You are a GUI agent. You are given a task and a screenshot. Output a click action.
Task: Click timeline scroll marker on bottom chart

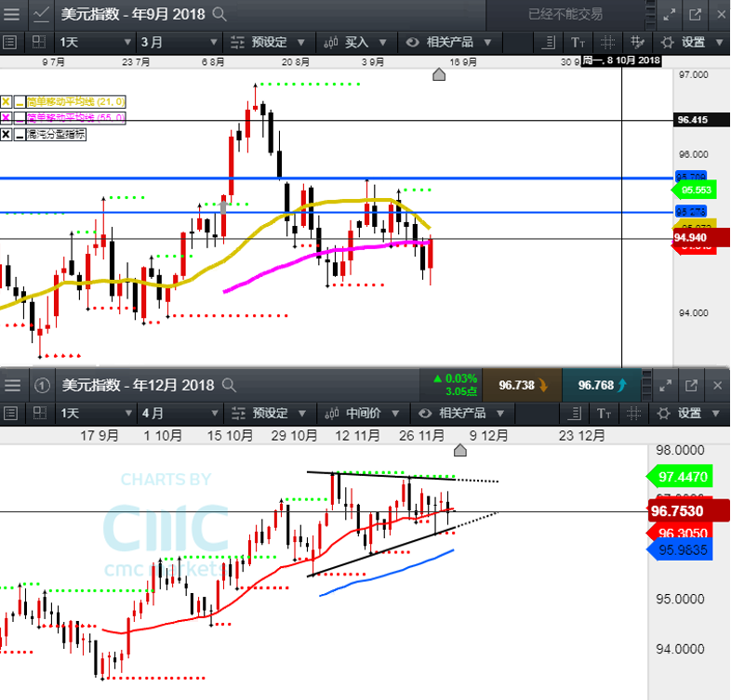(460, 450)
